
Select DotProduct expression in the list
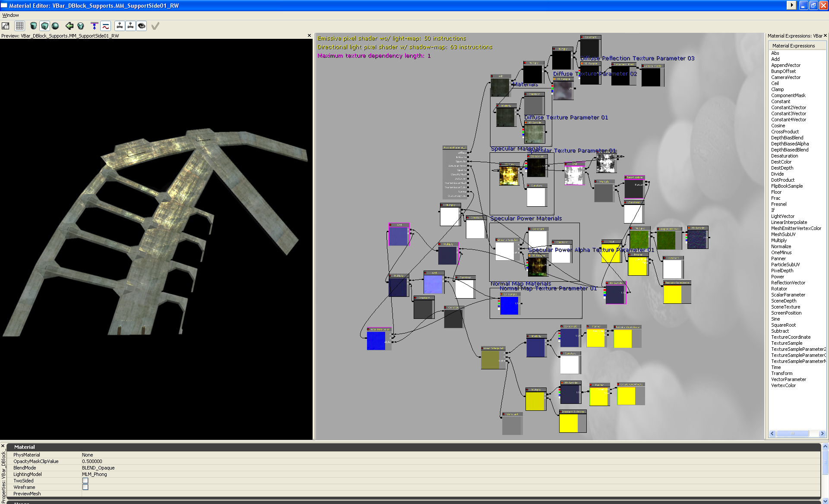[783, 180]
